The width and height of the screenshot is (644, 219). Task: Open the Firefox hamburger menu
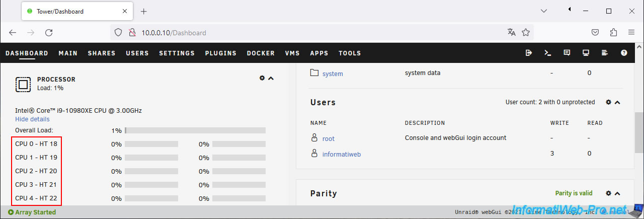631,32
